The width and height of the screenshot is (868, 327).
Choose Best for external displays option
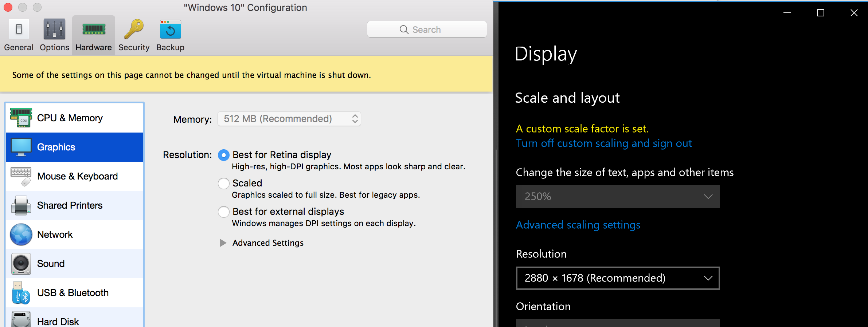(x=224, y=212)
